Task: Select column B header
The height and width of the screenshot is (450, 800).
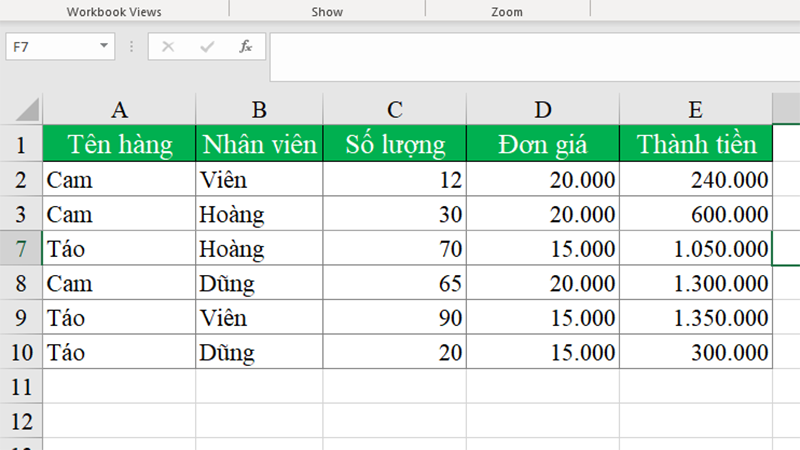Action: (x=259, y=109)
